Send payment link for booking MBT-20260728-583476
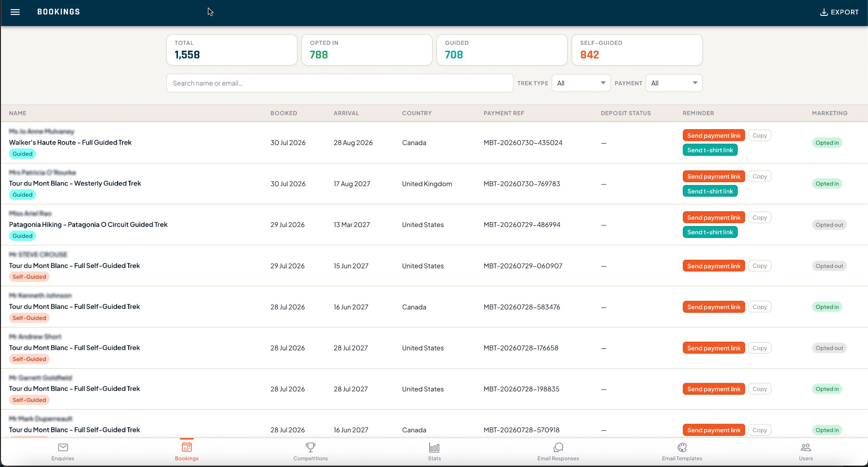 coord(714,307)
